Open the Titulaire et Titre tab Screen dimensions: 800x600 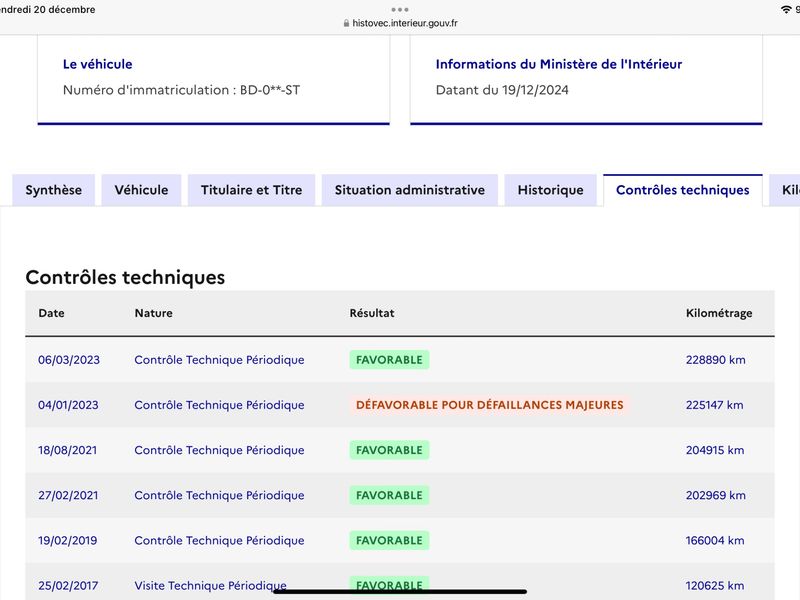point(252,190)
